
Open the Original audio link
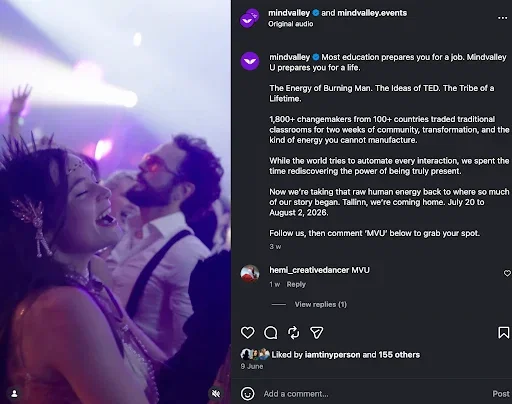coord(290,24)
